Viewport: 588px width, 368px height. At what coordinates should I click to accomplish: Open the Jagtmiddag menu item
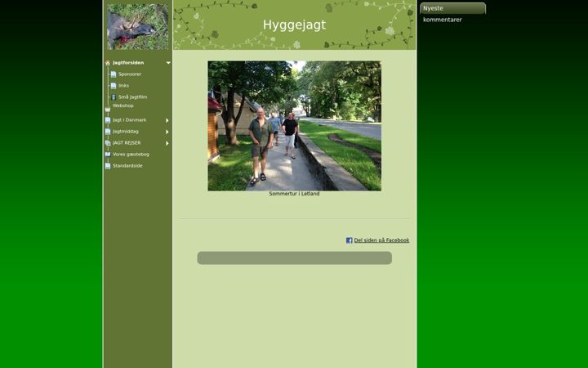[126, 132]
